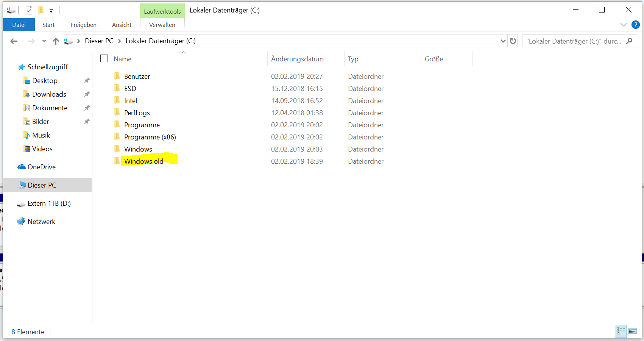Switch to the Freigeben ribbon tab
Viewport: 644px width, 341px height.
point(83,25)
